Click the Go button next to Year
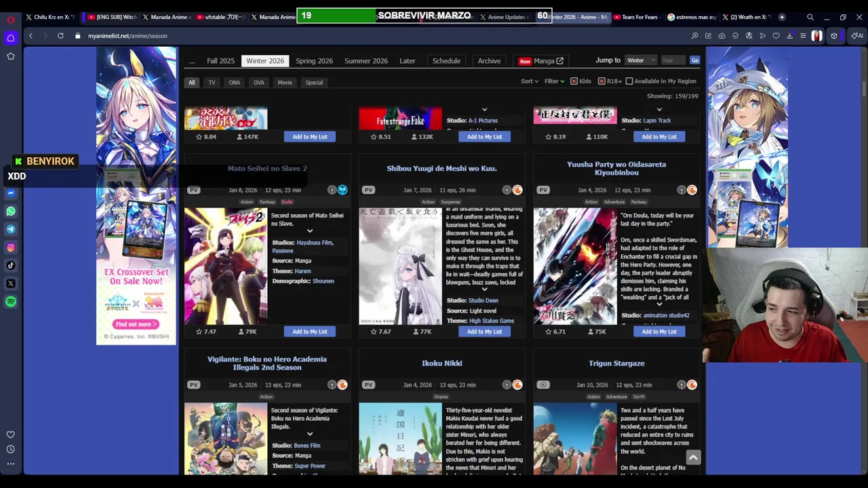This screenshot has height=488, width=868. [x=694, y=60]
